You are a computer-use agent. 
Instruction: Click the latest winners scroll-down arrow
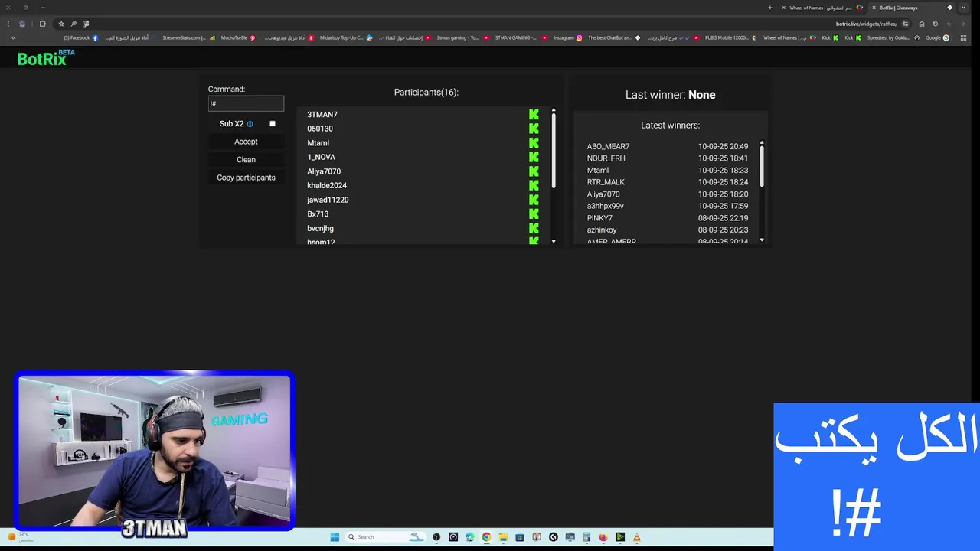click(x=762, y=240)
